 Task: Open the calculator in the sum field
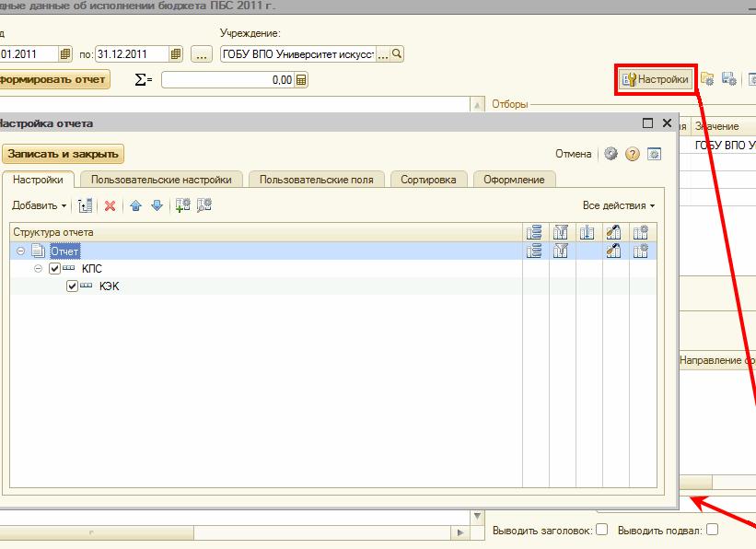click(x=301, y=80)
